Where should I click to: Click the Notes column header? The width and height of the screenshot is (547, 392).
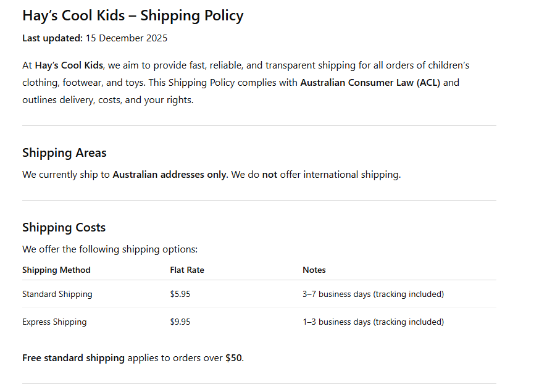[x=314, y=270]
